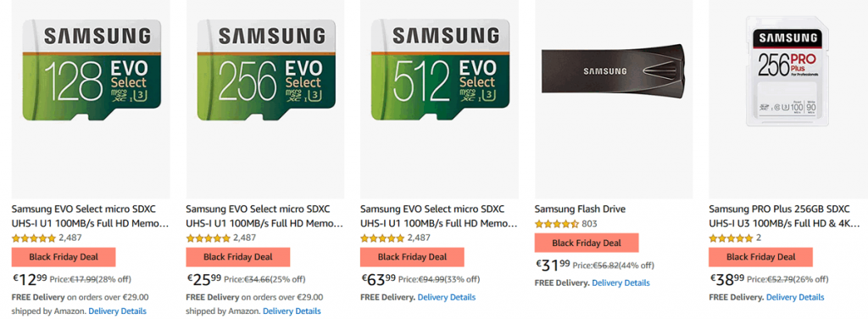
Task: Click Black Friday Deal badge on €12.99 item
Action: coord(64,257)
